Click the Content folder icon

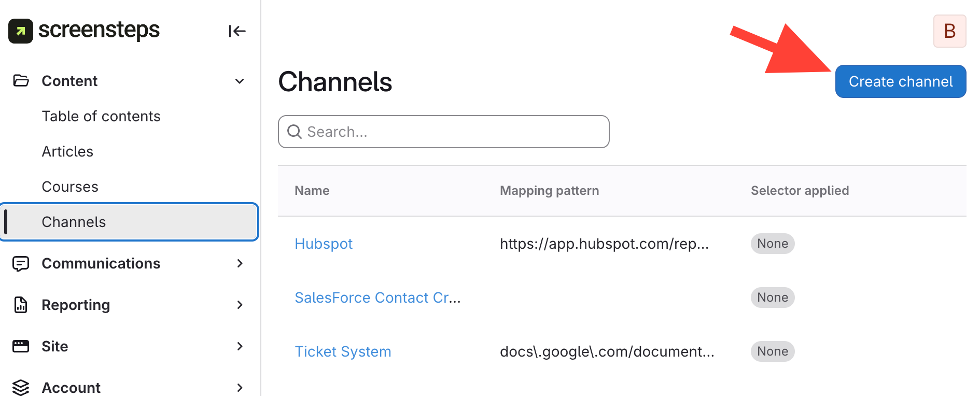[21, 81]
